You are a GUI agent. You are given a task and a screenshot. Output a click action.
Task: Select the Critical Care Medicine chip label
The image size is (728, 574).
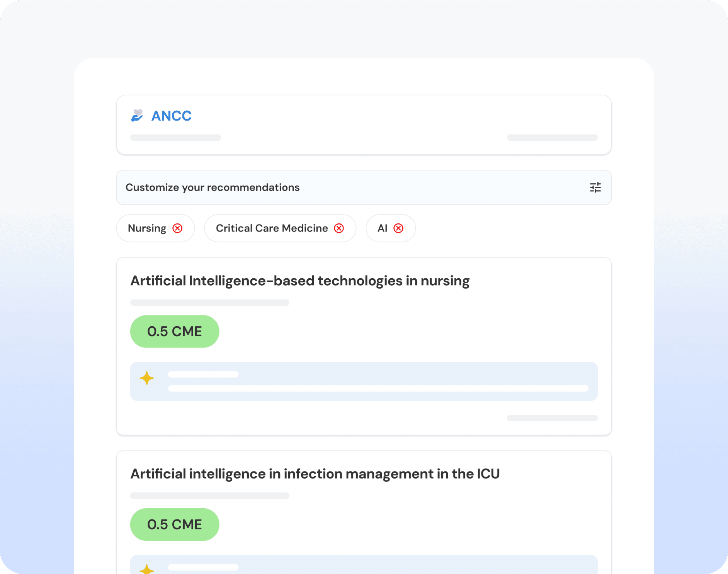tap(272, 228)
